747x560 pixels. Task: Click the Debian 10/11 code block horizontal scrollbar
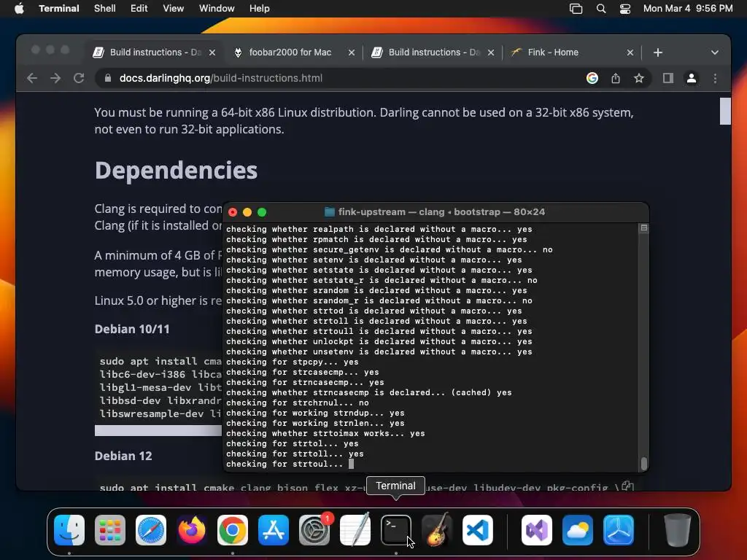[x=158, y=430]
